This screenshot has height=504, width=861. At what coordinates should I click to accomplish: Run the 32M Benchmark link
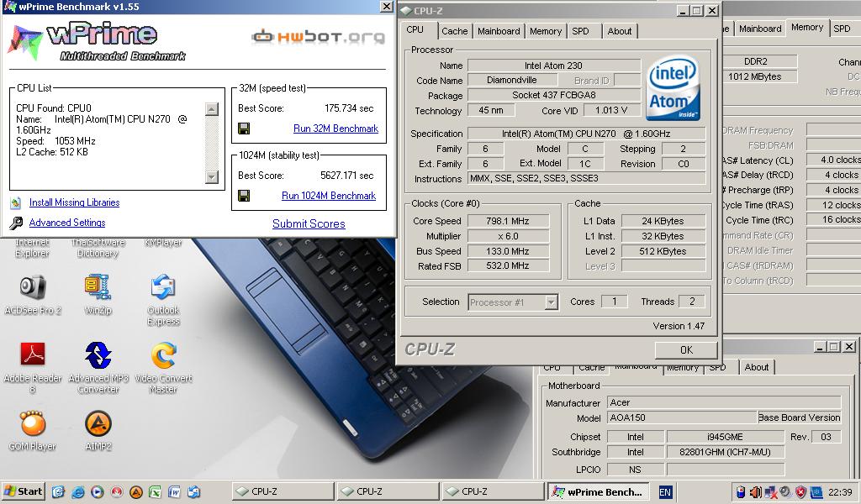(x=335, y=129)
